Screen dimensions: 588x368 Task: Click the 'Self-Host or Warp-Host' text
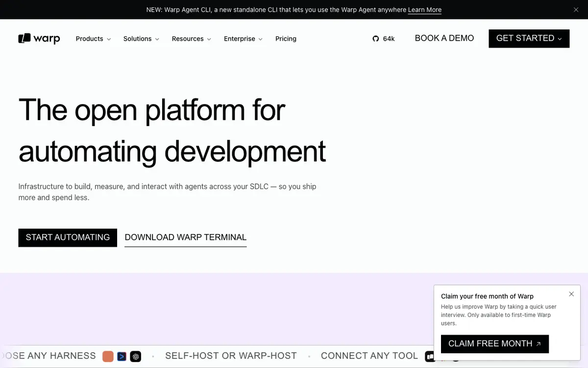click(231, 356)
